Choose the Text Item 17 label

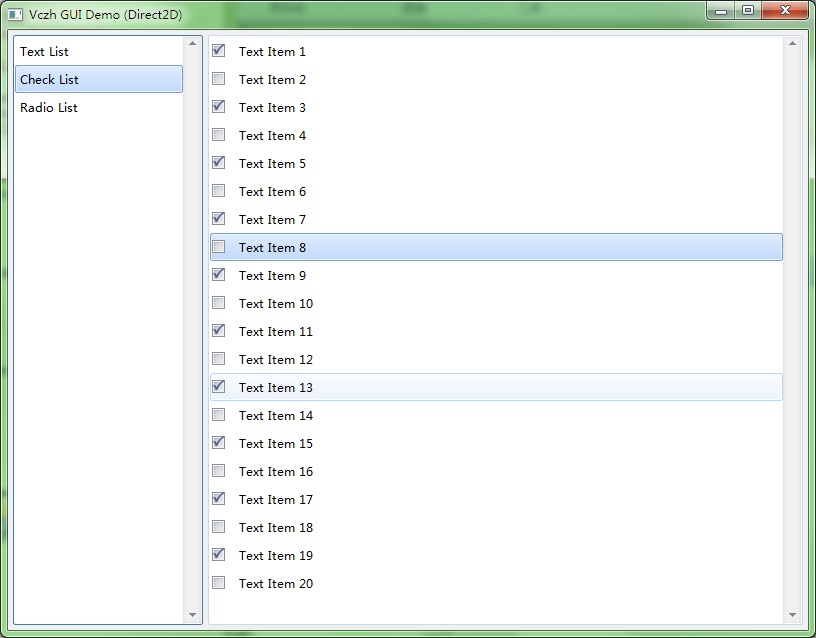coord(276,500)
